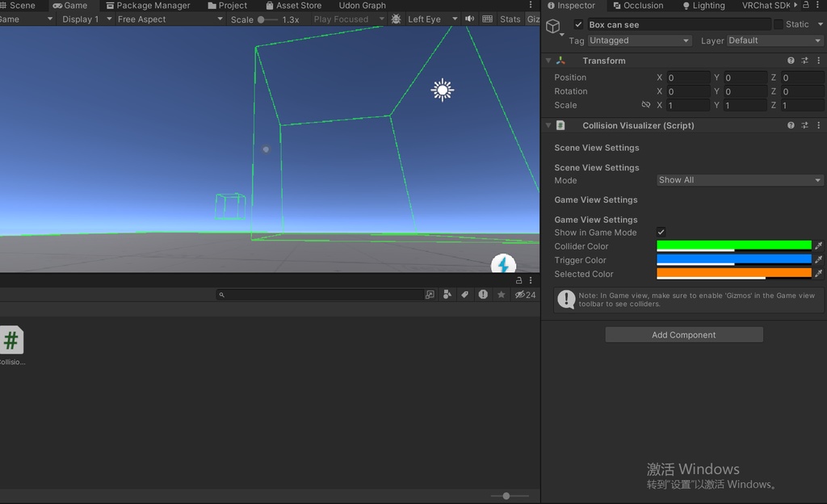Click the Trigger Color swatch

pos(735,259)
